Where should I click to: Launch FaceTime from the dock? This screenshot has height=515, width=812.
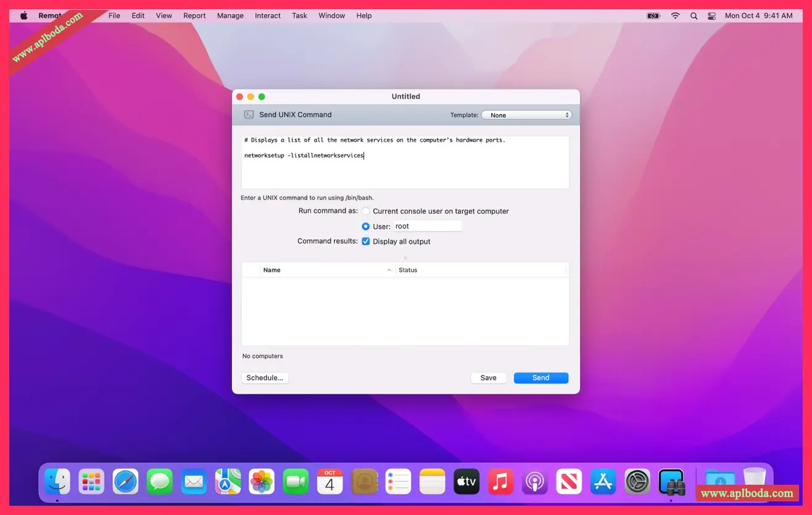(x=296, y=481)
